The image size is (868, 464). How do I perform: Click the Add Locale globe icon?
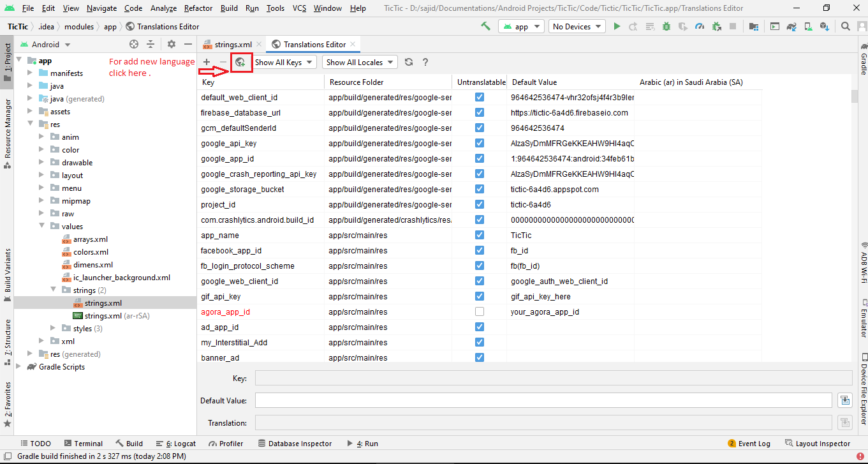click(x=240, y=62)
